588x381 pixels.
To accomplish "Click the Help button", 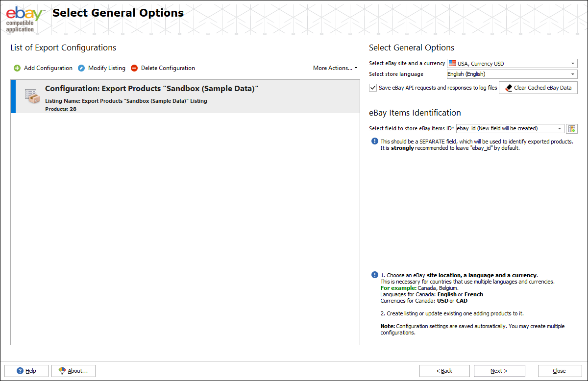I will tap(26, 371).
